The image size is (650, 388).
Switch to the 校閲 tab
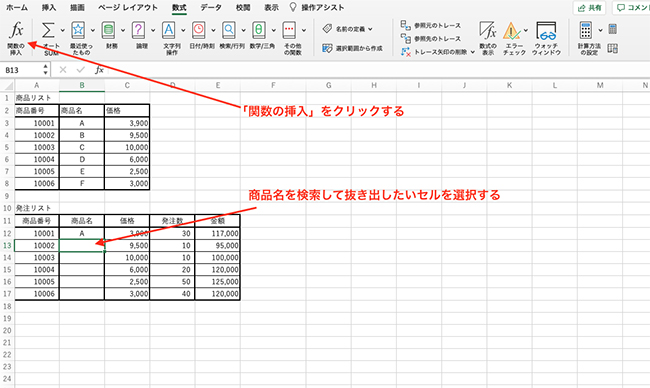point(243,7)
